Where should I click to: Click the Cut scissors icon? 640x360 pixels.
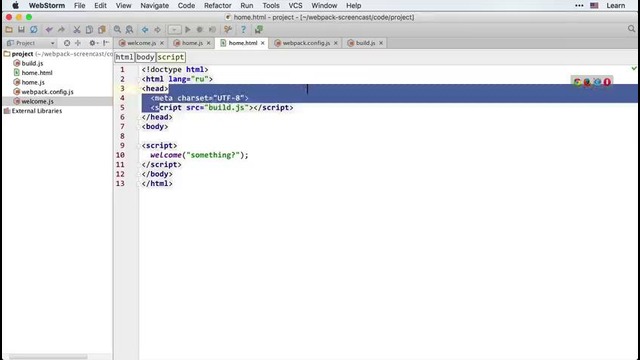[x=77, y=29]
